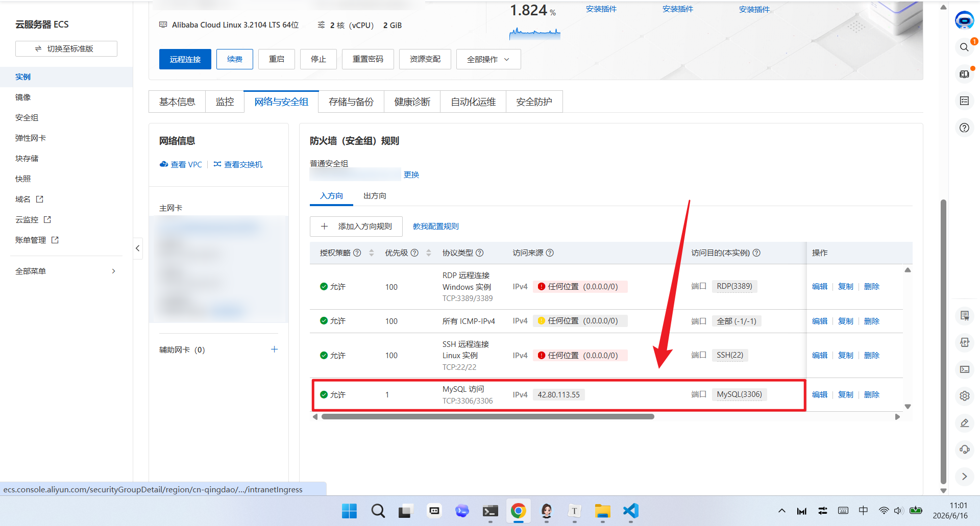The height and width of the screenshot is (526, 980).
Task: Switch to the 存储与备份 tab
Action: [x=351, y=102]
